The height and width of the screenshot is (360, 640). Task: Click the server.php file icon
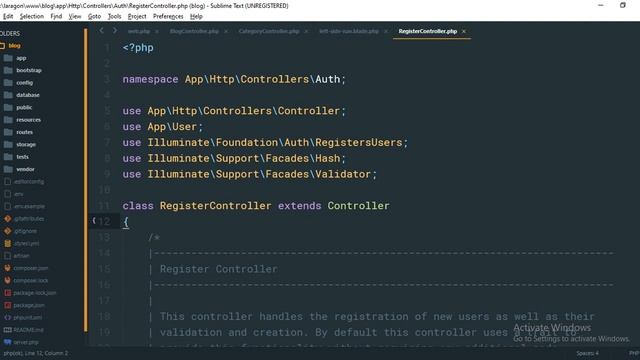coord(7,342)
